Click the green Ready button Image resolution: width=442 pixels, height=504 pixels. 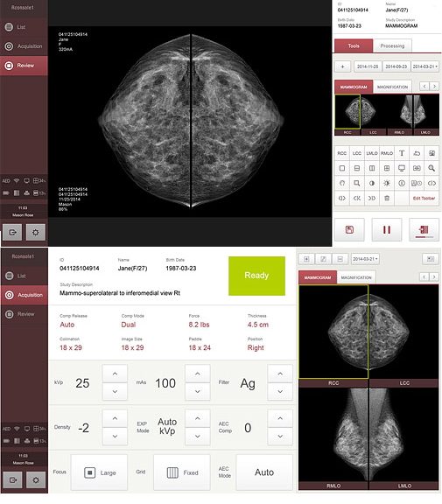pos(256,276)
